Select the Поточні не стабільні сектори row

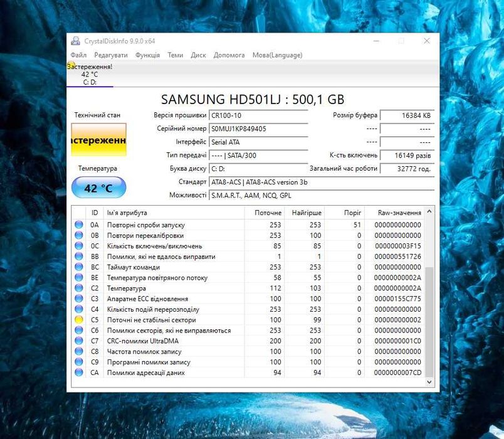[x=248, y=320]
